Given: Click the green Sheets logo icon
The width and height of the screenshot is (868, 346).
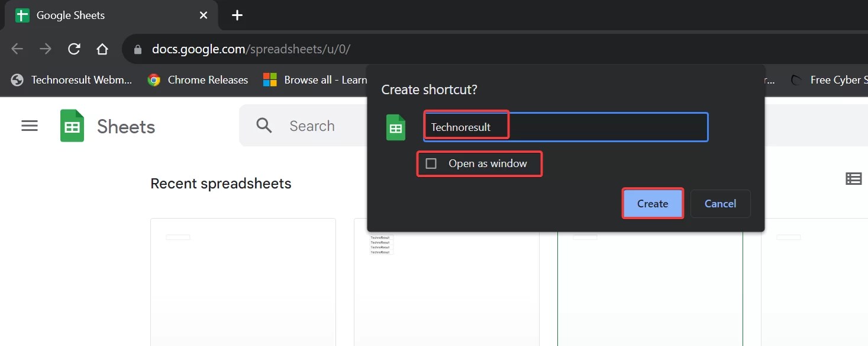Looking at the screenshot, I should point(72,126).
